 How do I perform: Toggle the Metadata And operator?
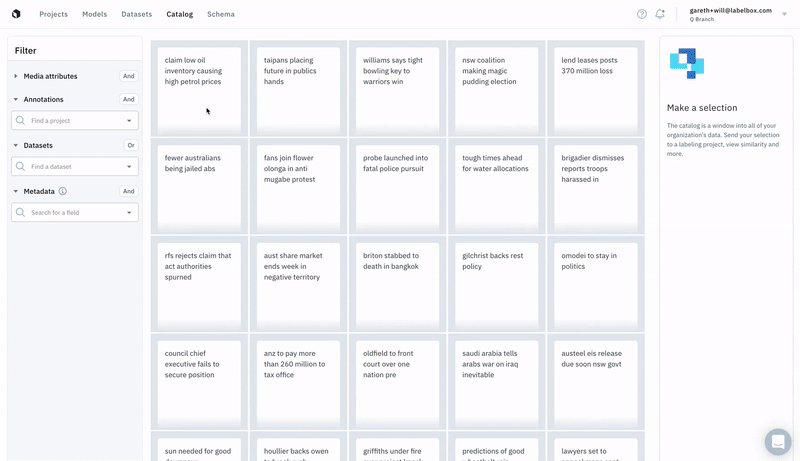129,191
